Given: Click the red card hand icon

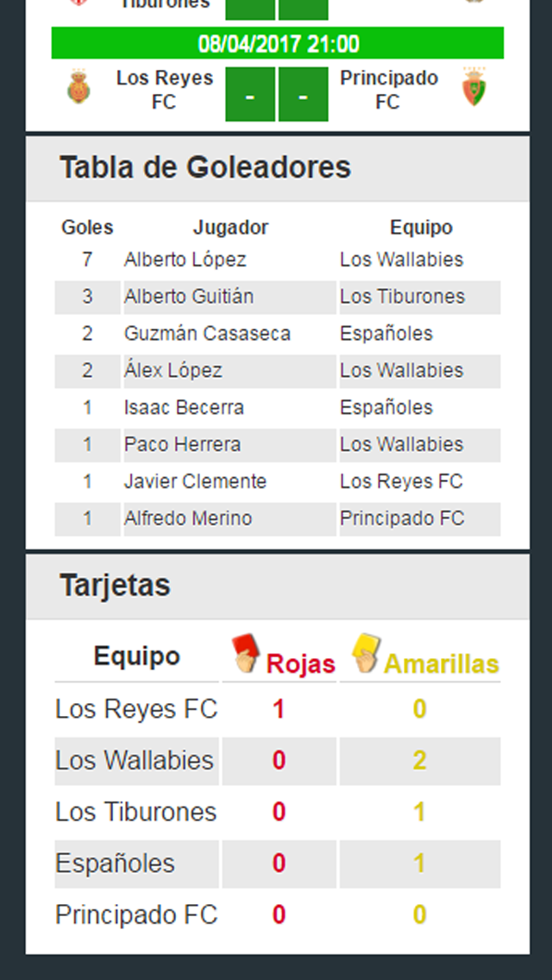Looking at the screenshot, I should click(247, 653).
